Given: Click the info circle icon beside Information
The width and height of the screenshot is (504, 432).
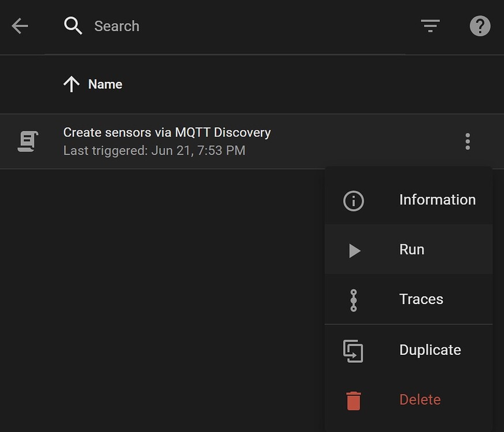Looking at the screenshot, I should pos(353,200).
